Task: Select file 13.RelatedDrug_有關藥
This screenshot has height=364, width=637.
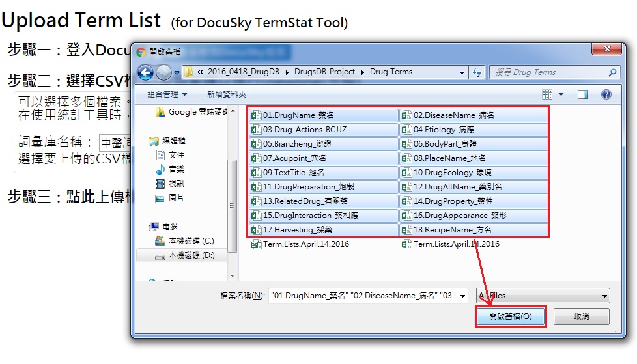Action: coord(323,201)
